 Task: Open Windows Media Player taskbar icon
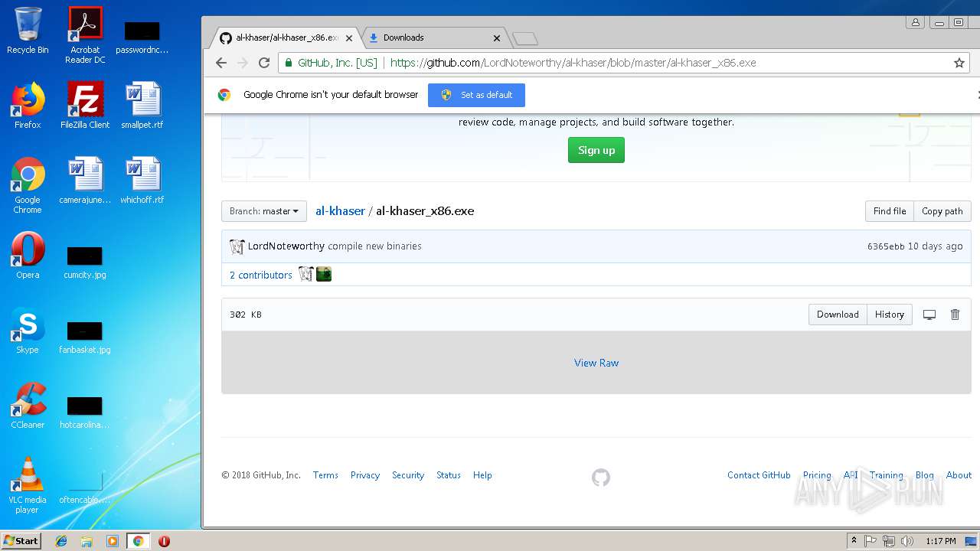(x=113, y=541)
